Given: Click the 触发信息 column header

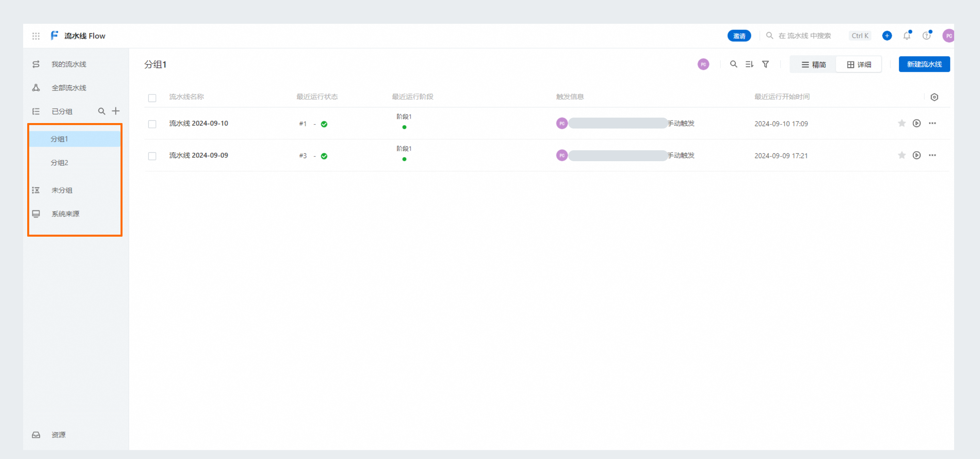Looking at the screenshot, I should (x=570, y=97).
